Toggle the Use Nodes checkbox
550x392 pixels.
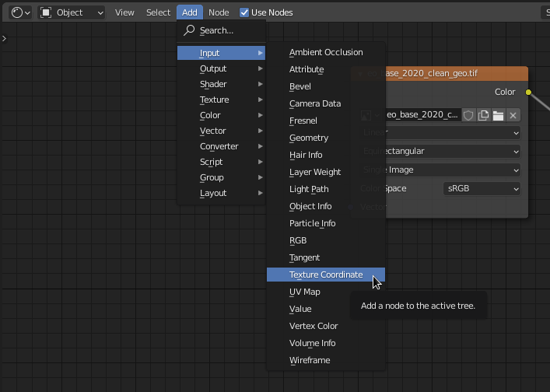244,12
